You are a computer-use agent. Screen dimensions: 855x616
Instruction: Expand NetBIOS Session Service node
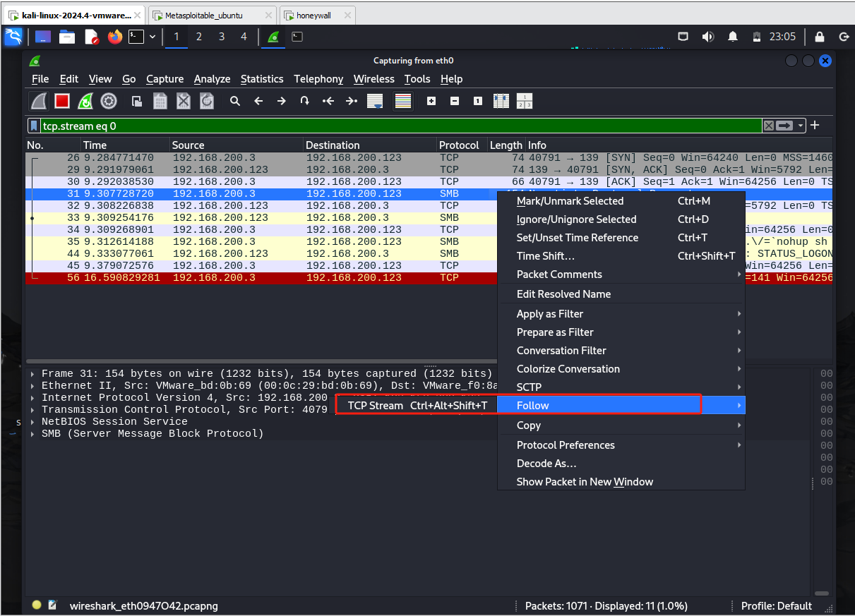click(33, 422)
